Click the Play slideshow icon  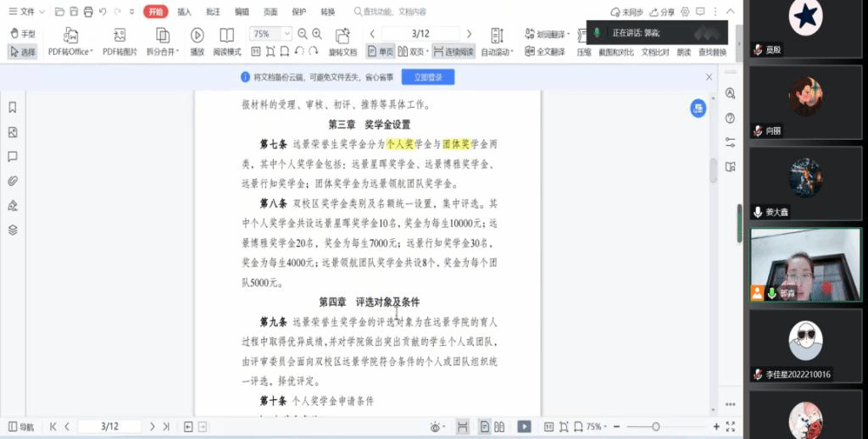[197, 36]
